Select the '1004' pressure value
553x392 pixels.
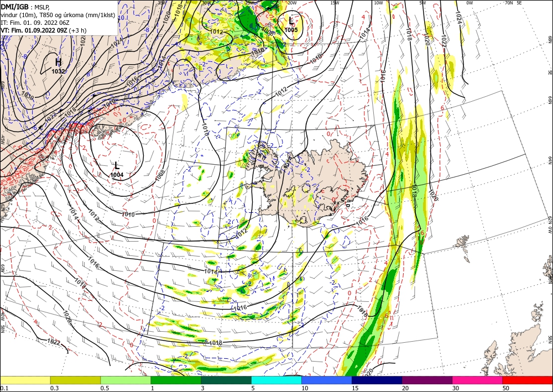(117, 175)
